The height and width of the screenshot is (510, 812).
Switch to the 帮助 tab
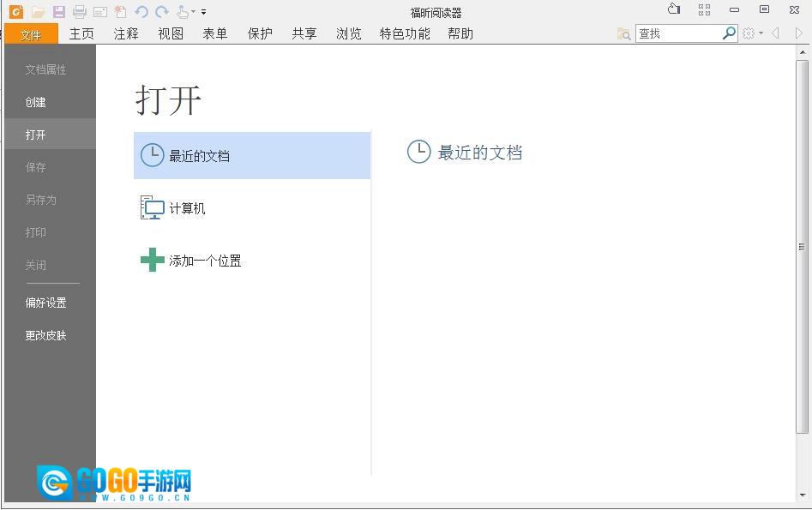tap(460, 33)
